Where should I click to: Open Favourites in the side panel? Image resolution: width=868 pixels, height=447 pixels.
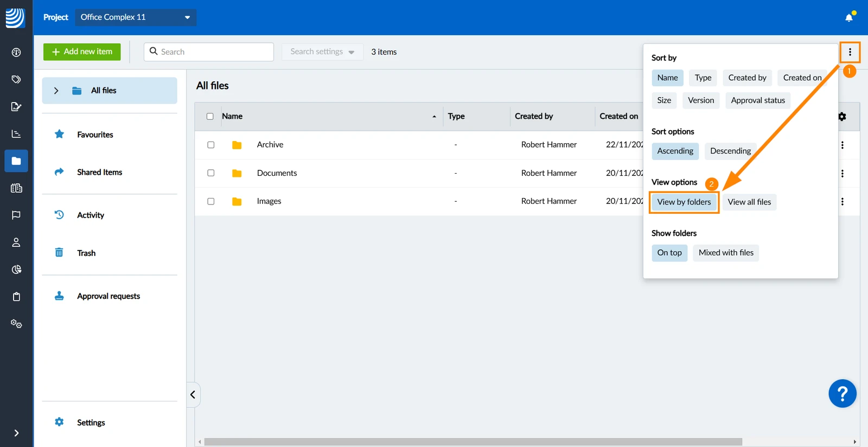[95, 135]
